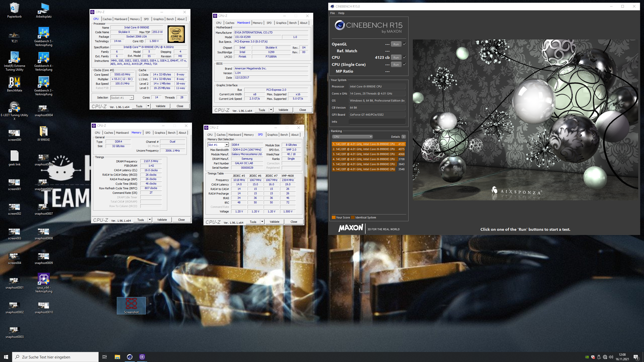Select ranking entry scoring 3708
This screenshot has height=362, width=644.
(369, 159)
